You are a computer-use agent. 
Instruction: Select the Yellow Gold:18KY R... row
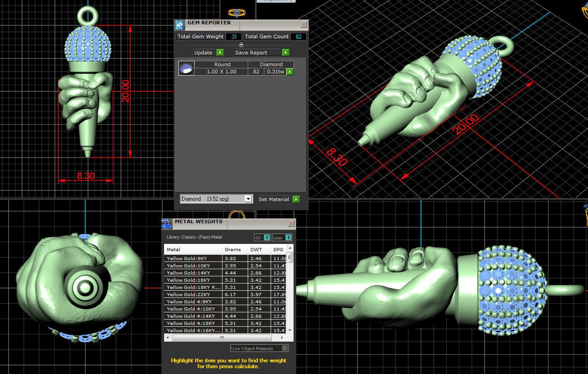point(225,287)
